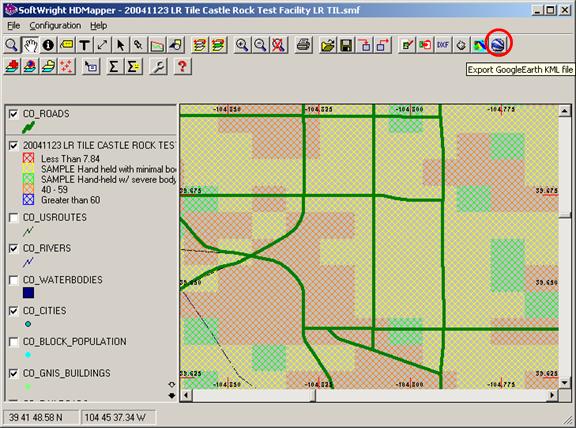
Task: Click the Sigma with yellow note icon
Action: [134, 66]
